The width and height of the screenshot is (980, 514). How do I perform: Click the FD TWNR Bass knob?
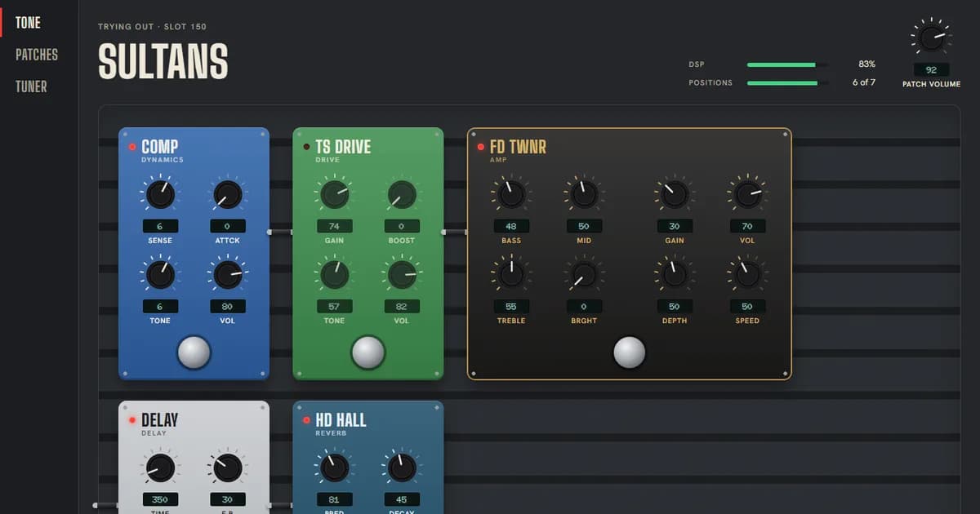(511, 194)
